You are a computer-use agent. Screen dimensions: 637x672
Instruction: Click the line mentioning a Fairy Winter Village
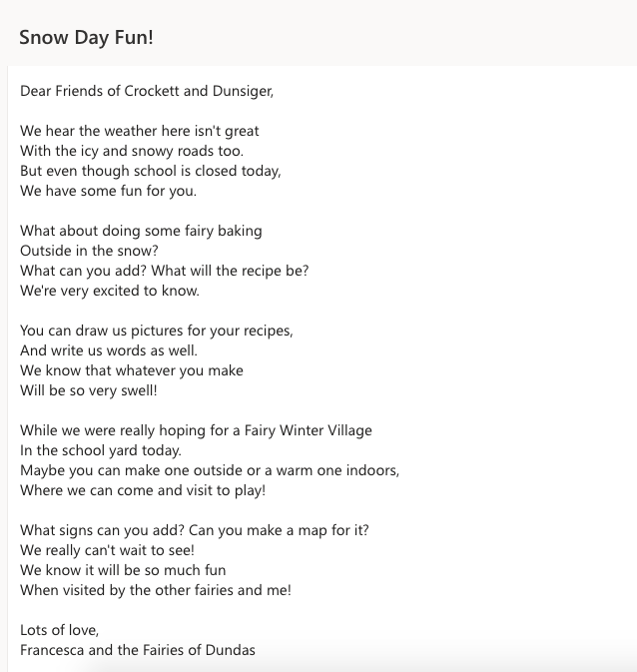(196, 430)
